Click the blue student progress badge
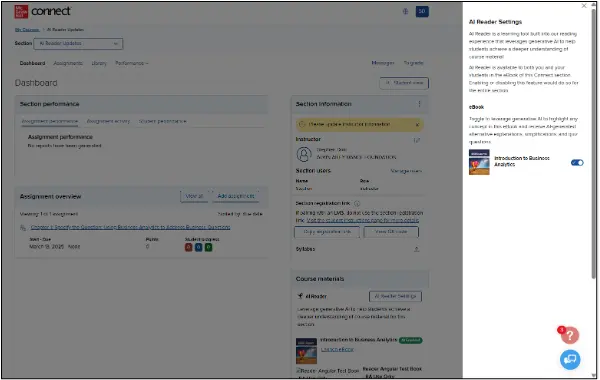600x380 pixels. point(199,247)
